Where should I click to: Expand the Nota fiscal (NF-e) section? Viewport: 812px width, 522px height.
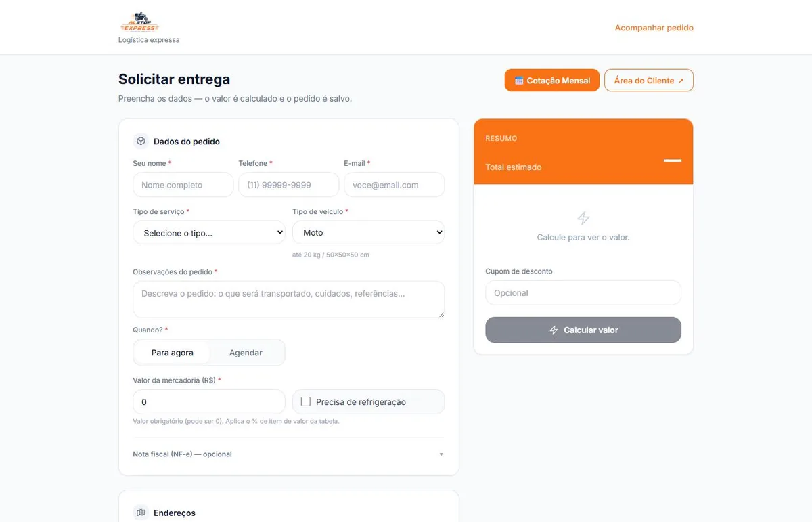pos(289,454)
